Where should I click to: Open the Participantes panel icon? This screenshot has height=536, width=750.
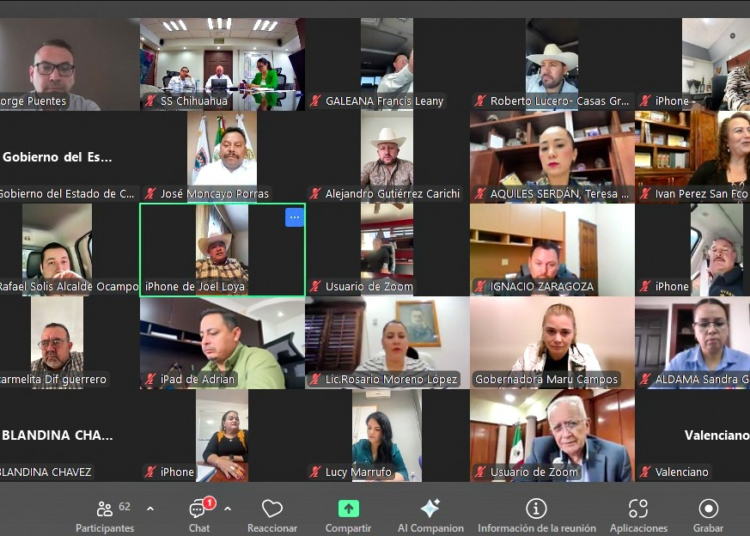(x=104, y=509)
